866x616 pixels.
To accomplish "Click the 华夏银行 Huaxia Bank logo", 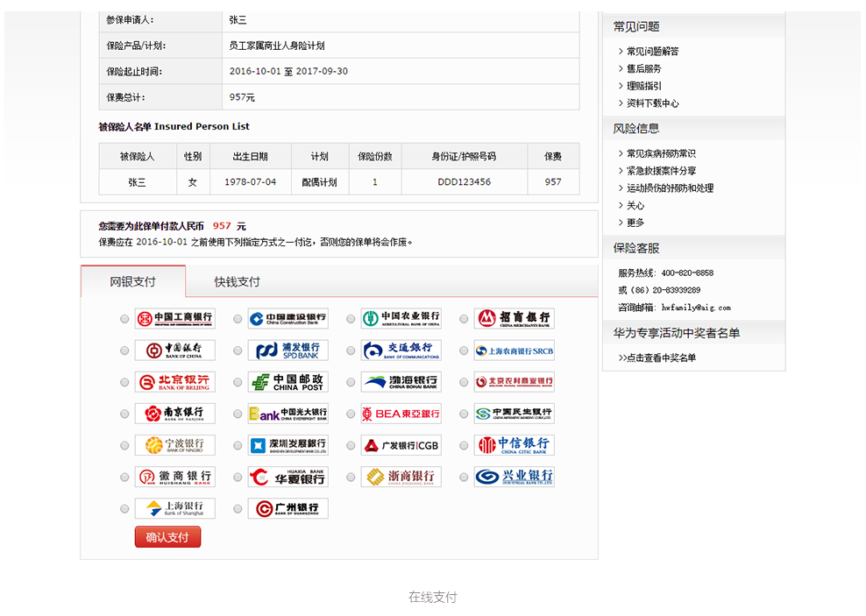I will coord(287,477).
